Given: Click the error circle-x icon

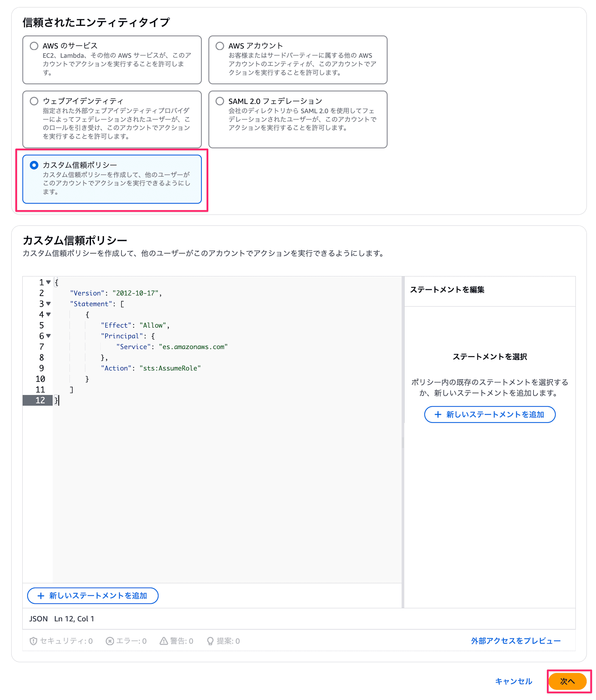Looking at the screenshot, I should [110, 641].
